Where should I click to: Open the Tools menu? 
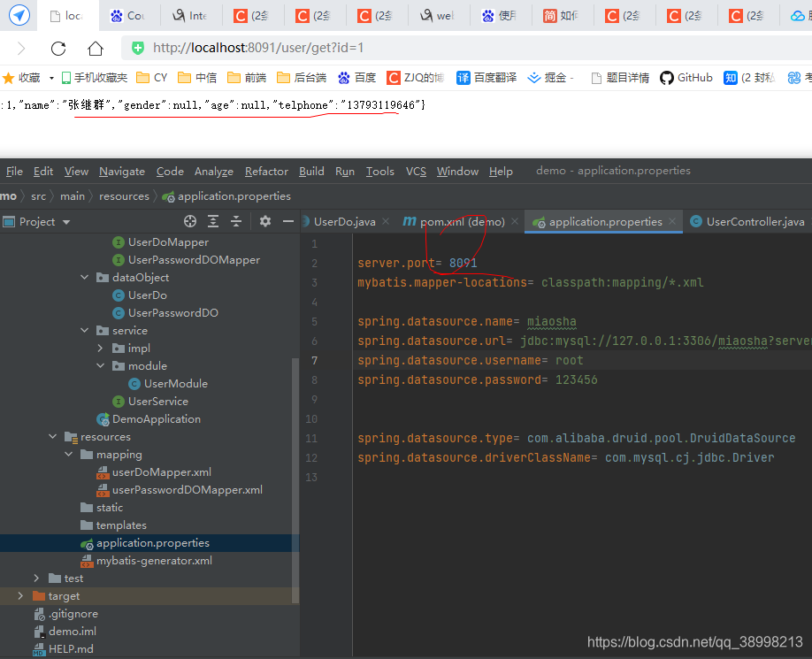[380, 172]
